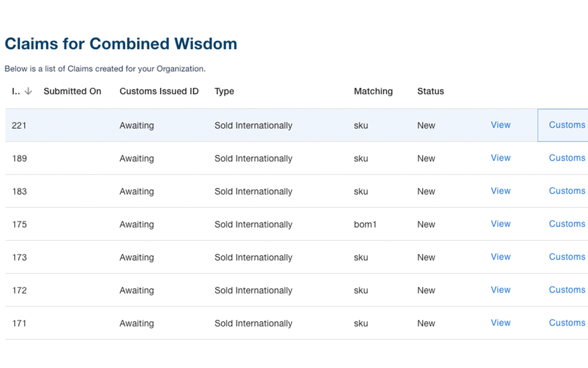588x368 pixels.
Task: Click View on claim 183 row
Action: pos(500,191)
